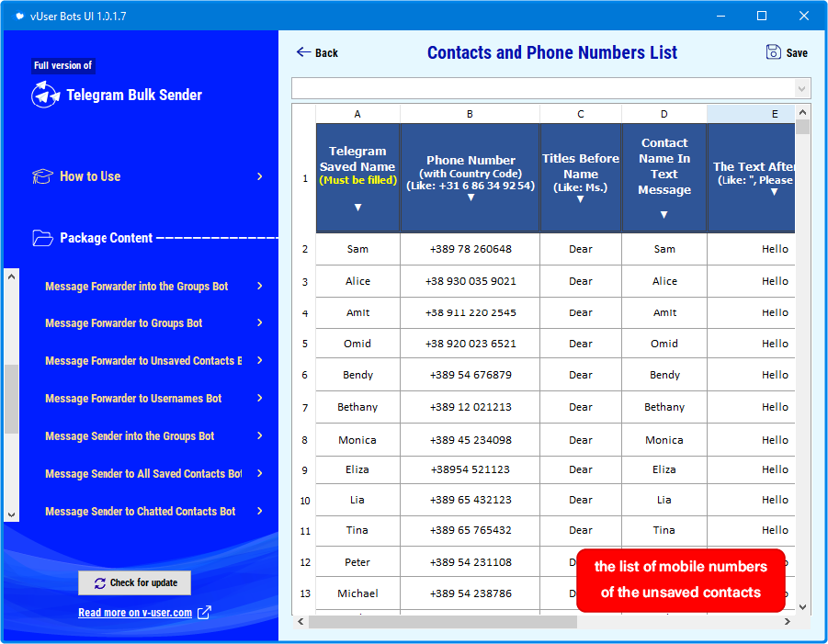Select column D header

[664, 114]
